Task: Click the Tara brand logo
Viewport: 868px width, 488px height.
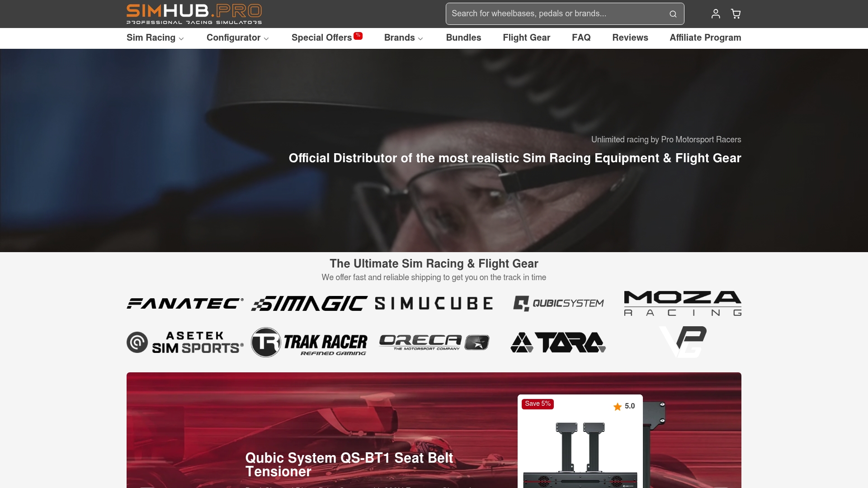Action: click(558, 342)
